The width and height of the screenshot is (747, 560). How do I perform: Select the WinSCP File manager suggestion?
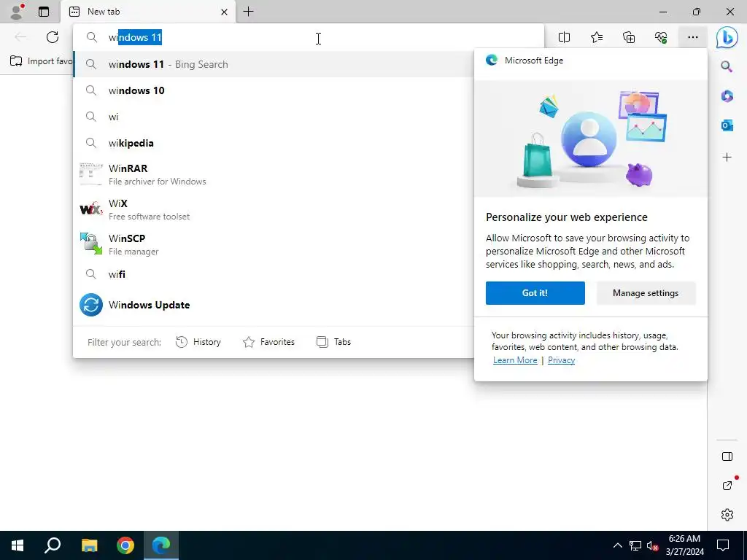(274, 244)
